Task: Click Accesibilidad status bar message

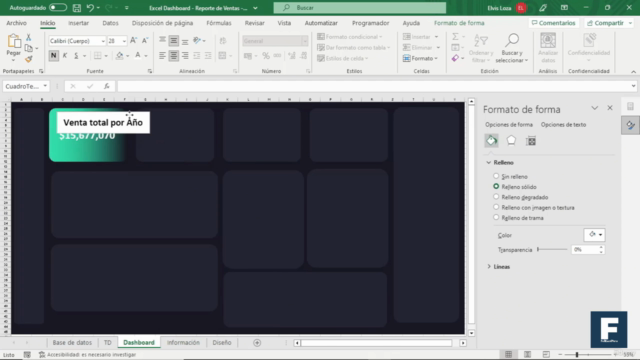Action: (88, 355)
